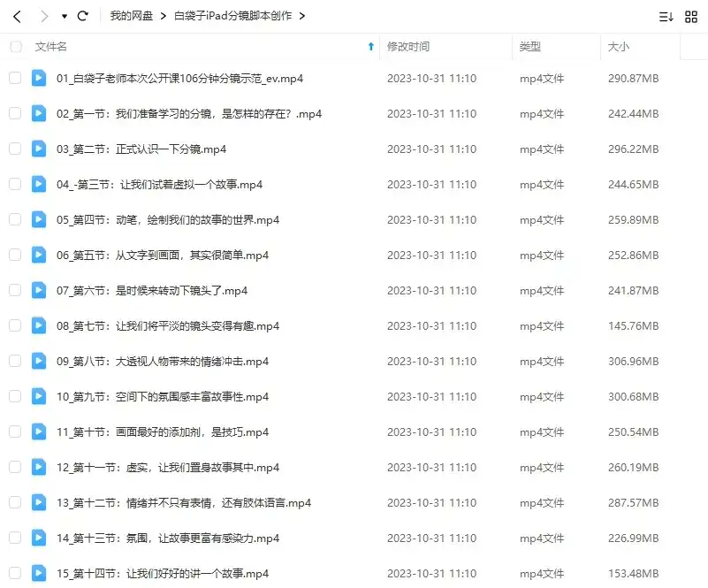
Task: Expand chevron after 白袋子iPad分镜脚本创作 breadcrumb
Action: tap(302, 16)
